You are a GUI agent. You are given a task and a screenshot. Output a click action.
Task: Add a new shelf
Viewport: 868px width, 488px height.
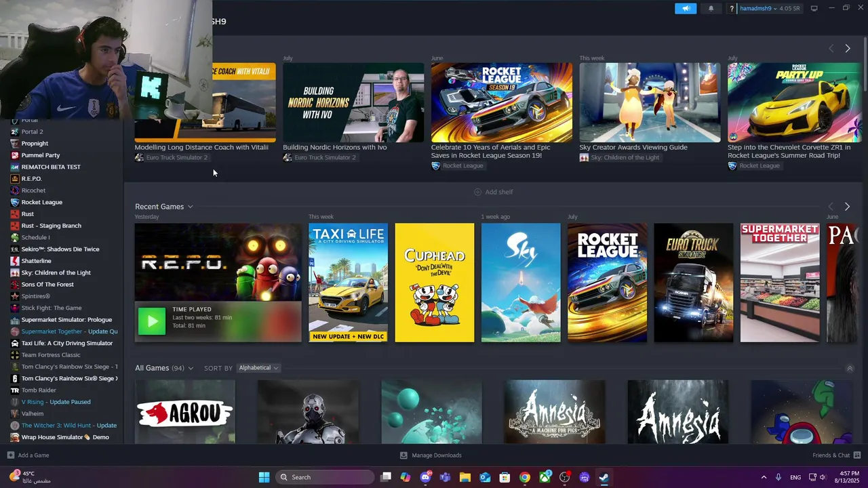coord(493,192)
